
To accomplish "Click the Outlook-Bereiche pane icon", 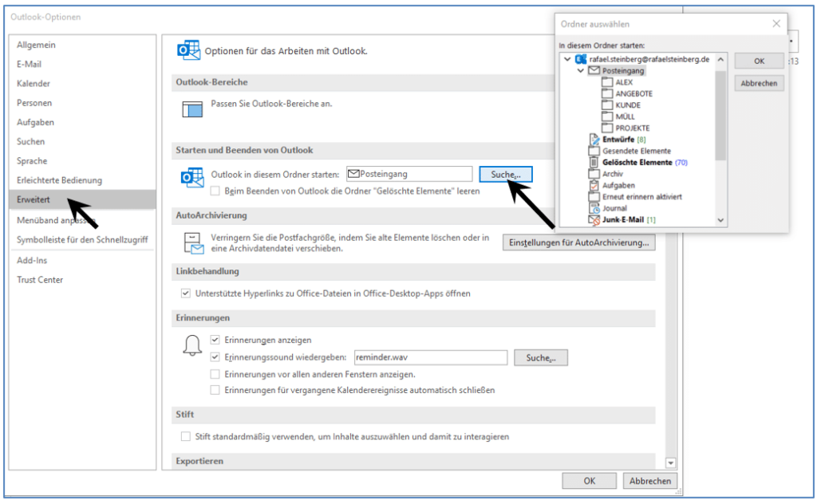I will (192, 109).
